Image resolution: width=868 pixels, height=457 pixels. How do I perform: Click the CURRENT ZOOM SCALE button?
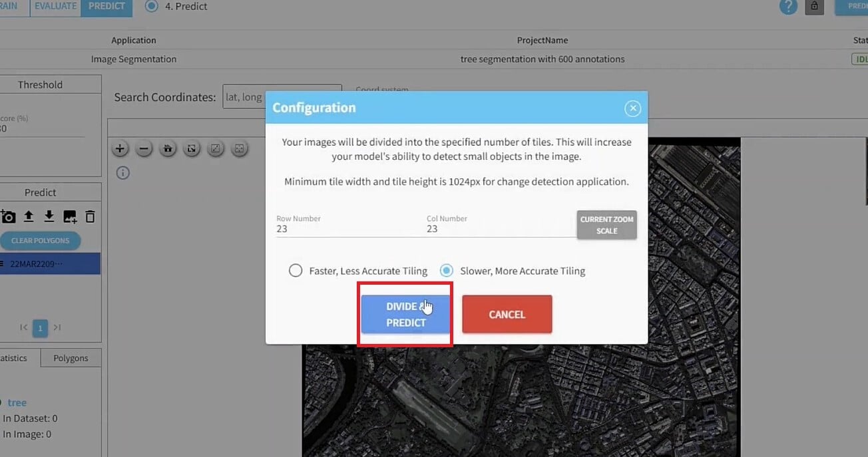pyautogui.click(x=606, y=225)
